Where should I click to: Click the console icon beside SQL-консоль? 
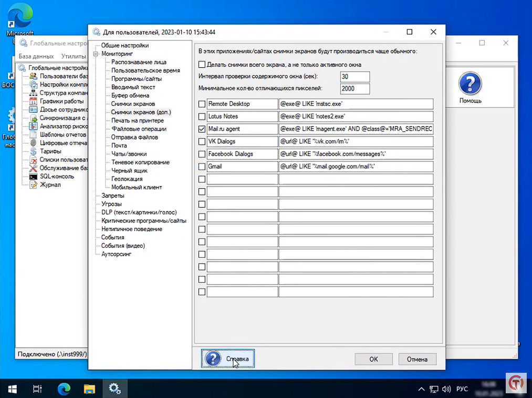[33, 177]
